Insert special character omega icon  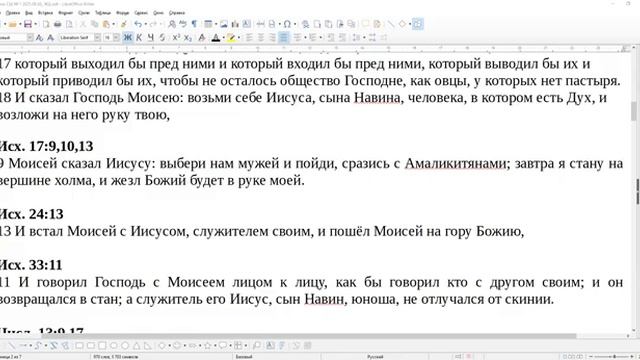(287, 24)
